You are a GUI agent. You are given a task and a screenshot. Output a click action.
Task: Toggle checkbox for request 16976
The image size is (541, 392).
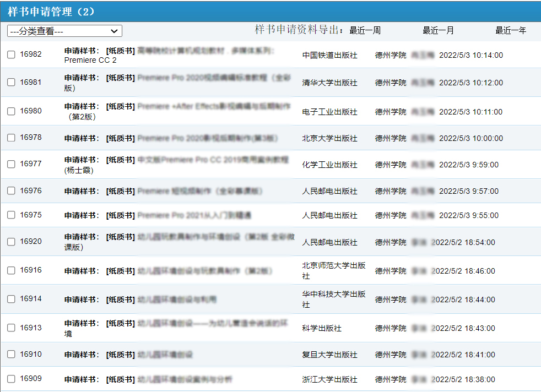[11, 191]
